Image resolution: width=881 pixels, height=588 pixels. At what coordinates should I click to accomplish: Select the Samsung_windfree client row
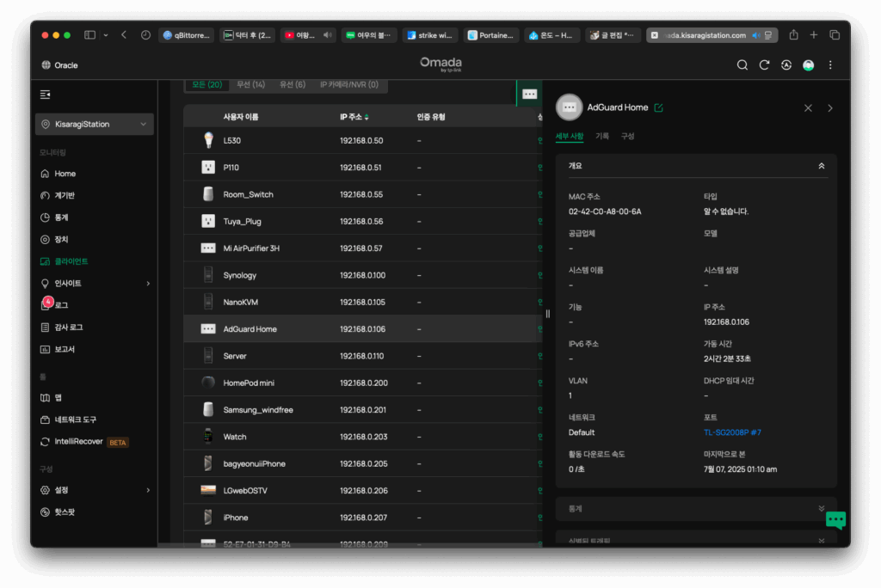[x=363, y=409]
